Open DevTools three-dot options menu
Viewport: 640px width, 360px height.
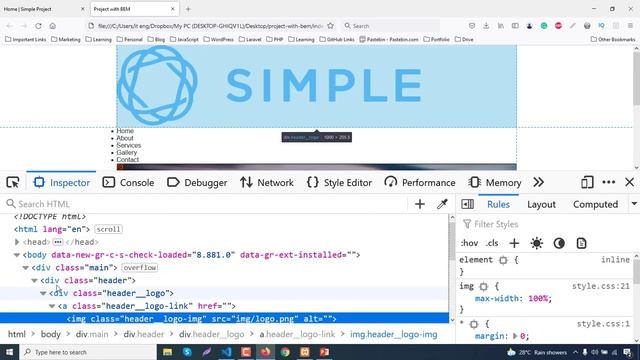click(x=609, y=182)
